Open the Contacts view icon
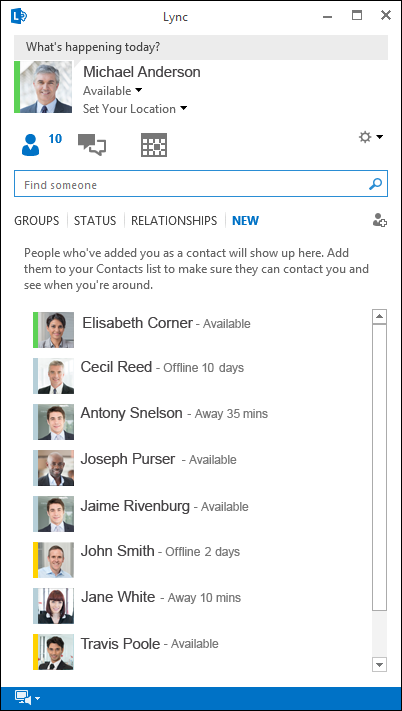402x711 pixels. (30, 145)
